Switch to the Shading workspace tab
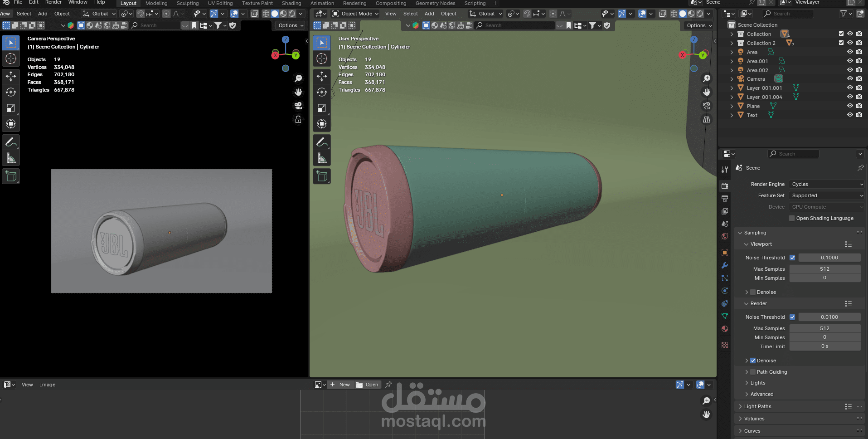The height and width of the screenshot is (439, 868). click(291, 3)
